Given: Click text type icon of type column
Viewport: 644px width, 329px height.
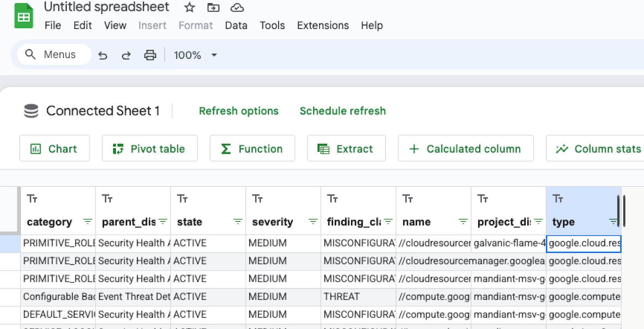Looking at the screenshot, I should (558, 199).
